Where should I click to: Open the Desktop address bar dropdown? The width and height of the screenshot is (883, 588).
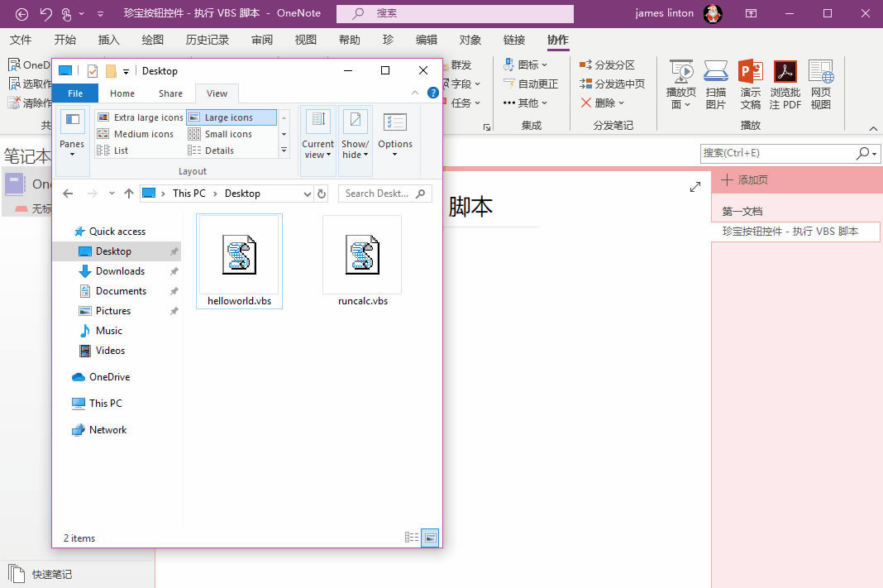308,193
